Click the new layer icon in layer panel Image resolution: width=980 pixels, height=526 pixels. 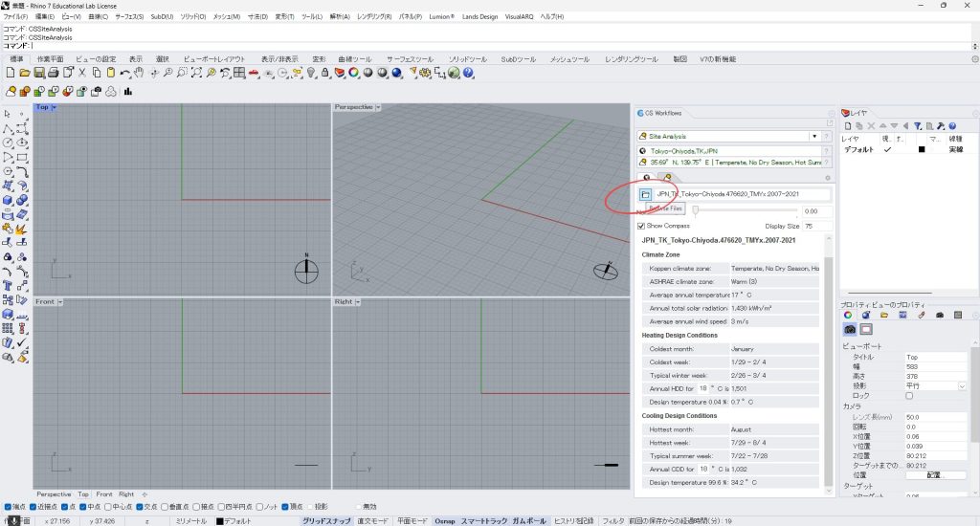pos(848,126)
